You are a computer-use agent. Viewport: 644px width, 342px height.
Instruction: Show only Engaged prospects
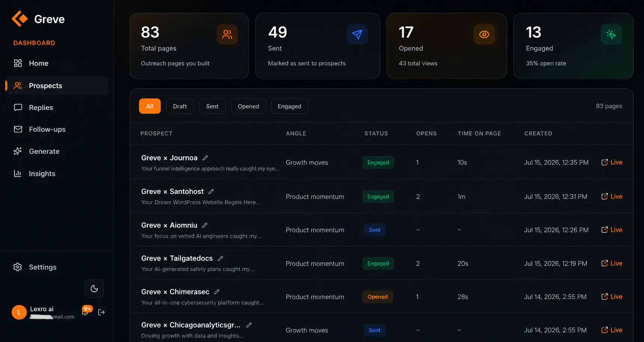[289, 106]
